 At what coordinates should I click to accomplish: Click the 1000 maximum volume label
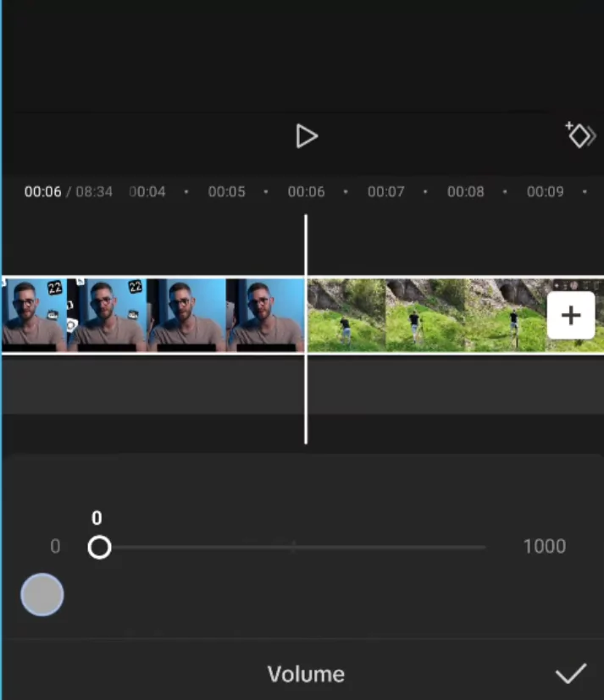[x=545, y=547]
